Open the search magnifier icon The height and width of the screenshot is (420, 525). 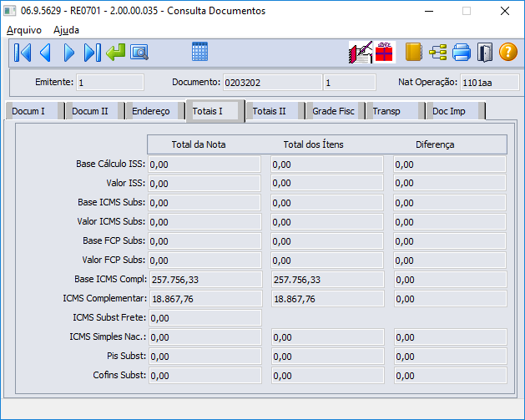coord(139,53)
